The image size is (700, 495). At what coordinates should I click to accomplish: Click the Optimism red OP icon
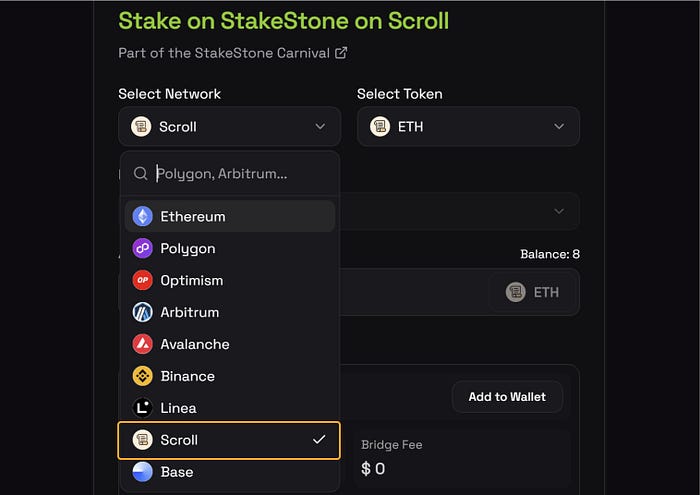142,280
